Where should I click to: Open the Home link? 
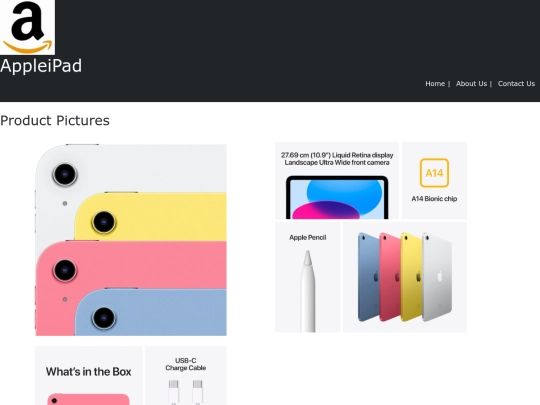click(435, 84)
